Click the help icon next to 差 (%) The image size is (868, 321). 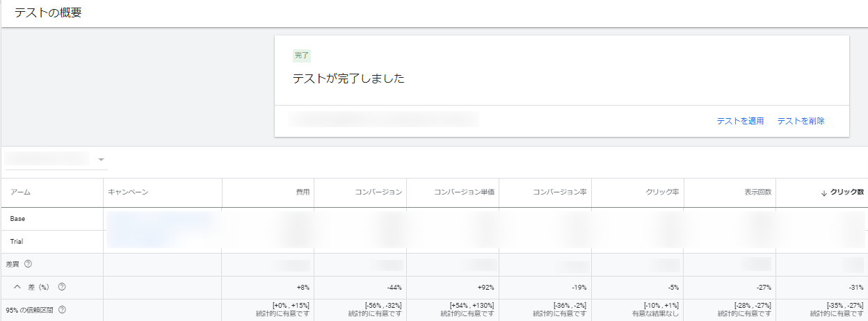[62, 287]
